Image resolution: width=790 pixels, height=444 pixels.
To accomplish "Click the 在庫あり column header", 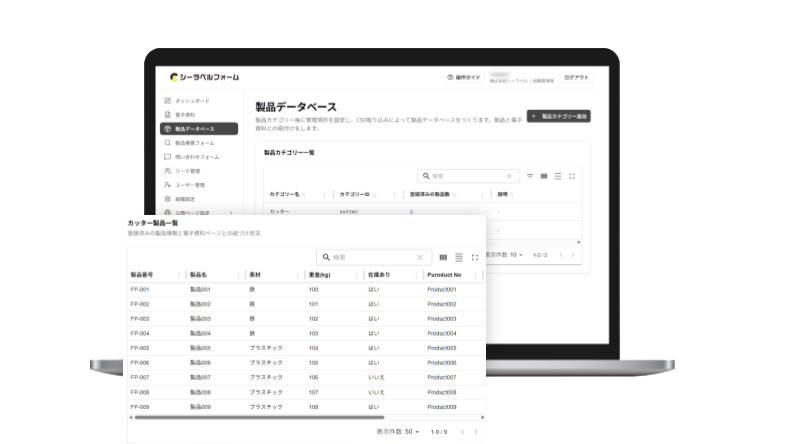I will pos(379,275).
